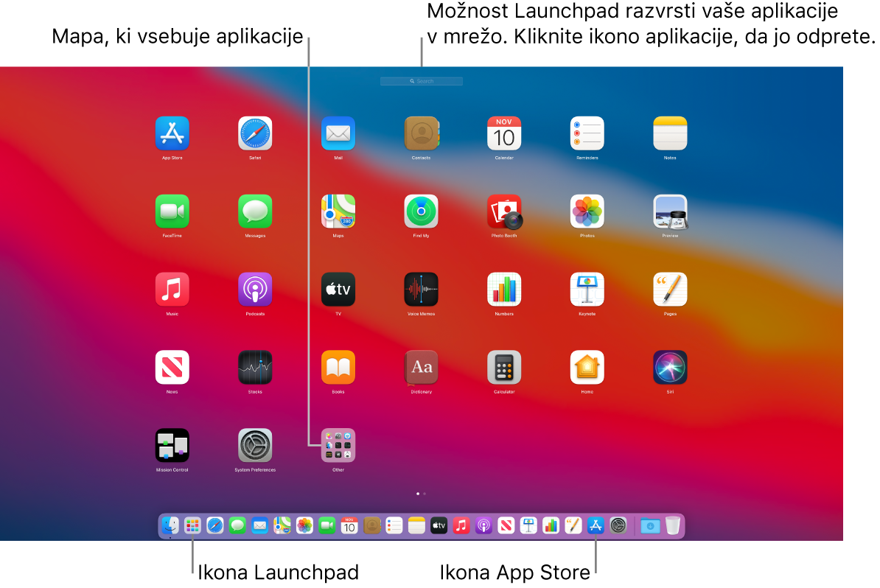
Task: Open Notes from the Dock
Action: pyautogui.click(x=416, y=525)
